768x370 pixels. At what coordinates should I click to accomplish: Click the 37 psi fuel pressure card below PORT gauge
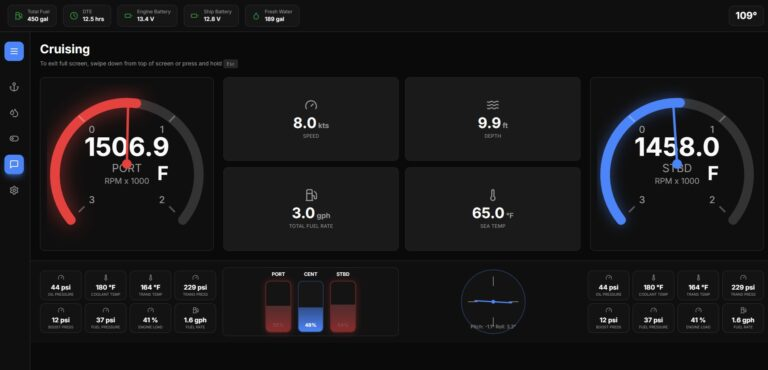click(x=105, y=318)
